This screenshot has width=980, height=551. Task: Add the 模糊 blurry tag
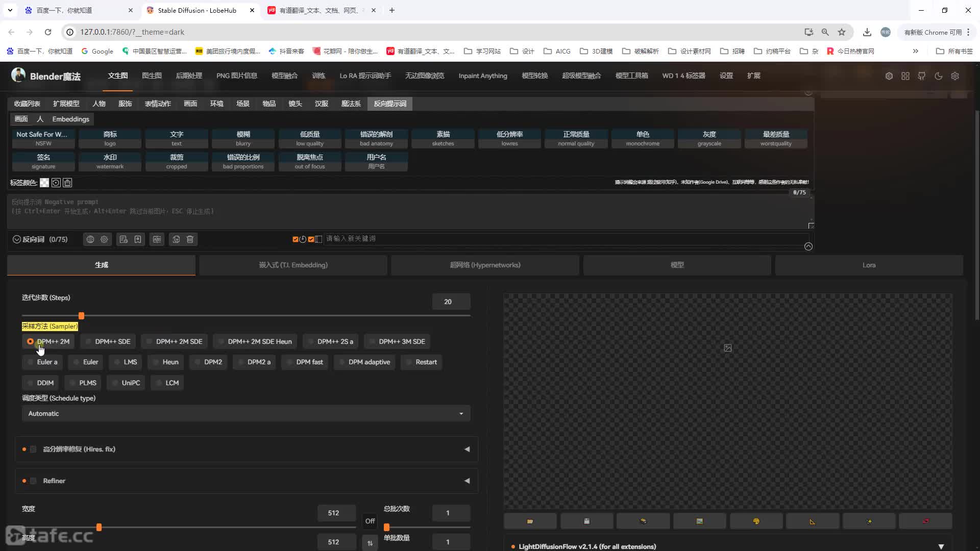pos(243,139)
